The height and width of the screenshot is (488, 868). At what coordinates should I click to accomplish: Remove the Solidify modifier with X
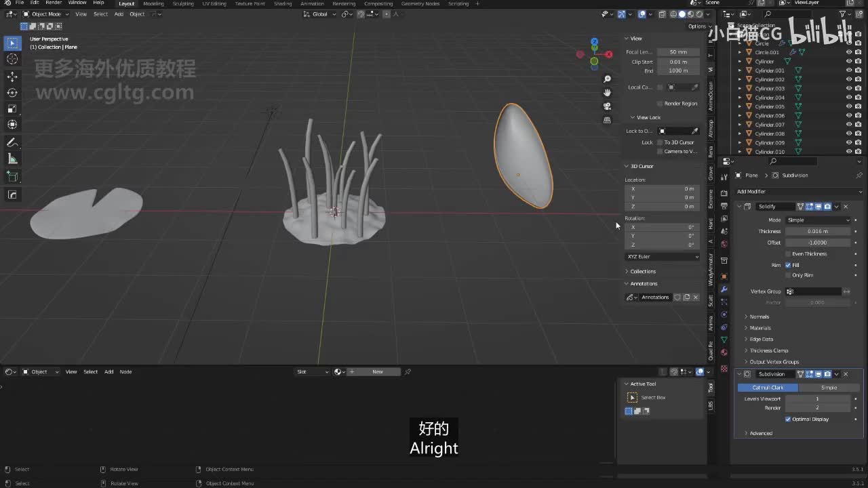pos(846,206)
